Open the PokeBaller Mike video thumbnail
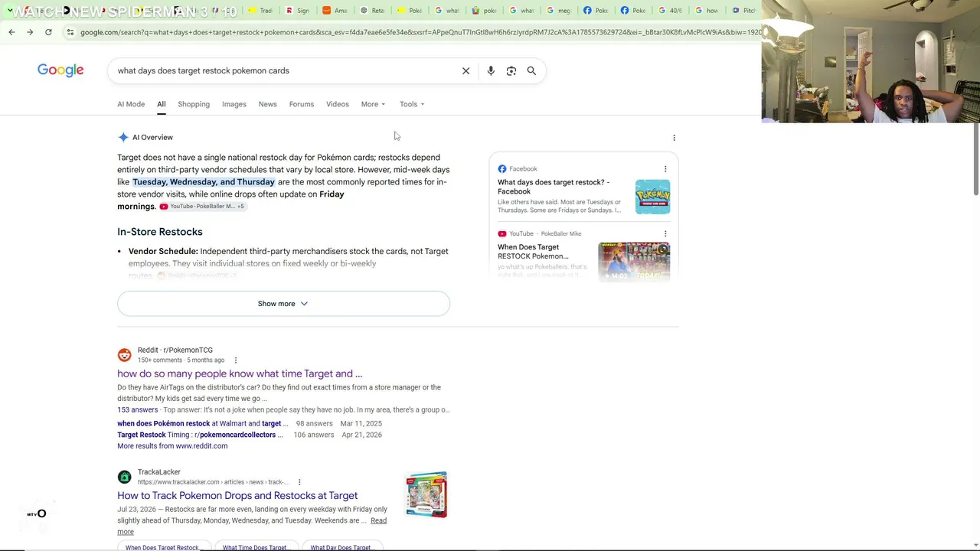Viewport: 980px width, 551px height. tap(634, 262)
